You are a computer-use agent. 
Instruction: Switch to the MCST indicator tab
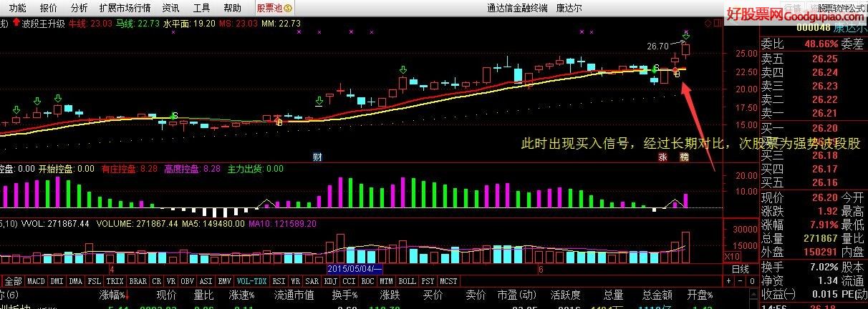449,281
